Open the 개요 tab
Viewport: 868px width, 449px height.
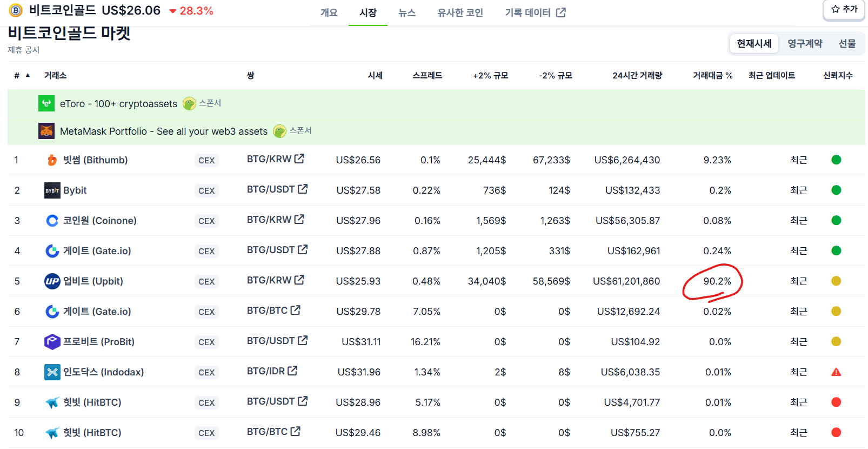[329, 12]
